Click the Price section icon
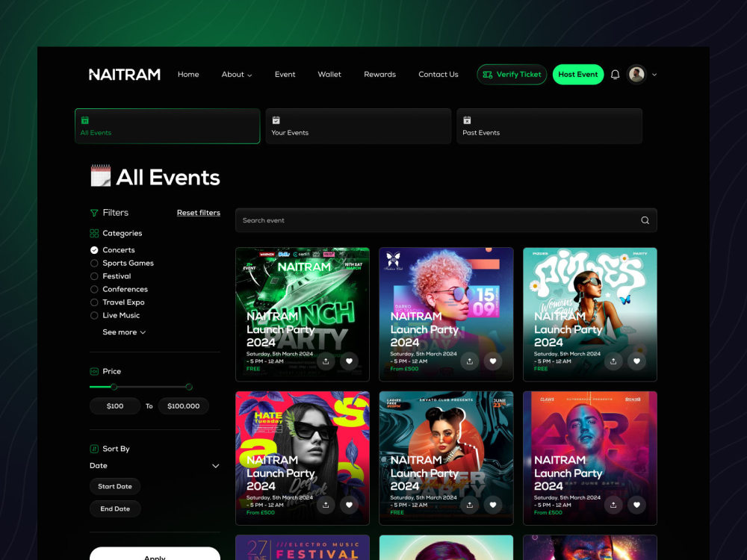 coord(94,371)
